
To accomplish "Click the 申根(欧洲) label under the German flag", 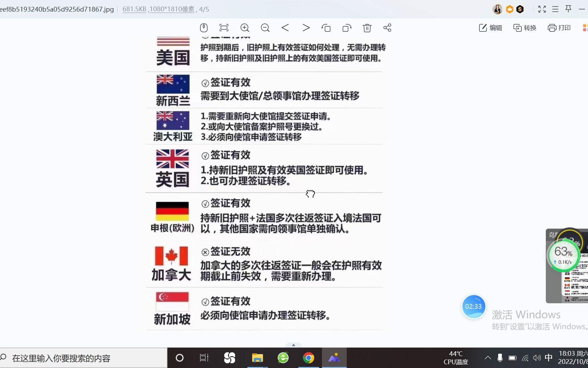I will pyautogui.click(x=173, y=228).
